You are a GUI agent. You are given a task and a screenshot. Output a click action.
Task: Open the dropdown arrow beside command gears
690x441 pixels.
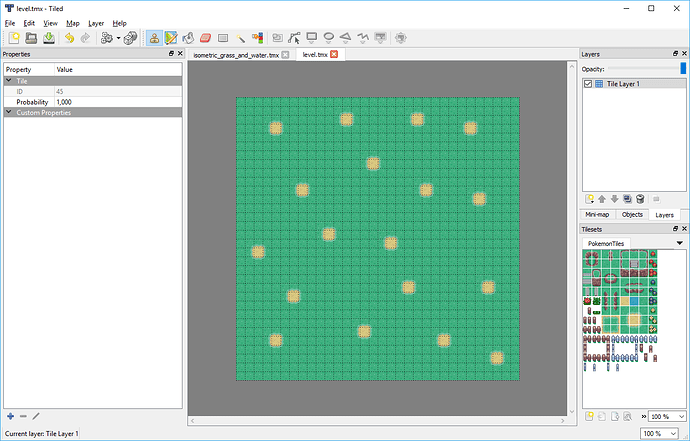[118, 38]
